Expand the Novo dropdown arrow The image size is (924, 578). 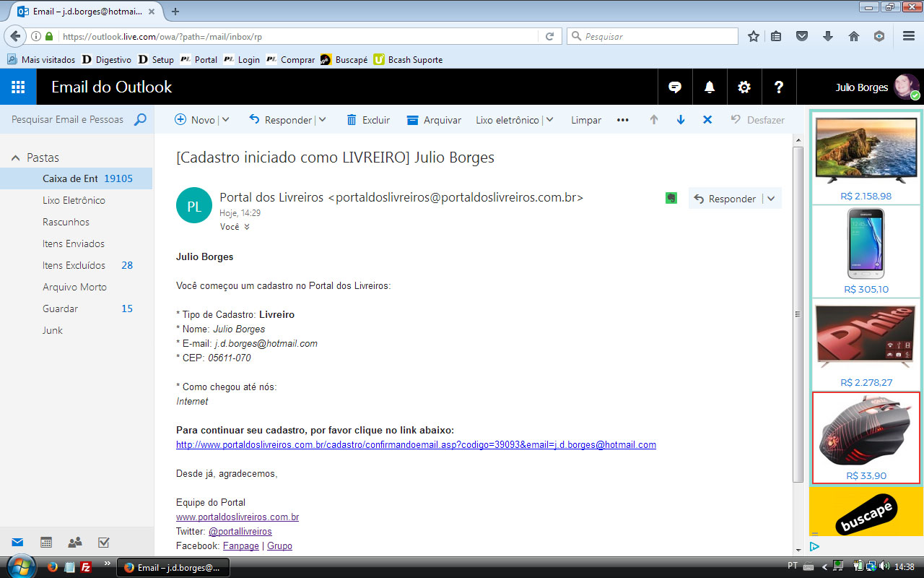pyautogui.click(x=225, y=120)
